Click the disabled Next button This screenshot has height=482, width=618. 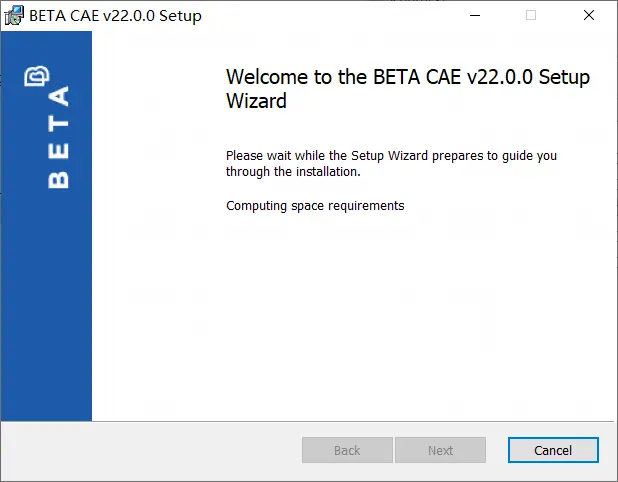(x=440, y=450)
